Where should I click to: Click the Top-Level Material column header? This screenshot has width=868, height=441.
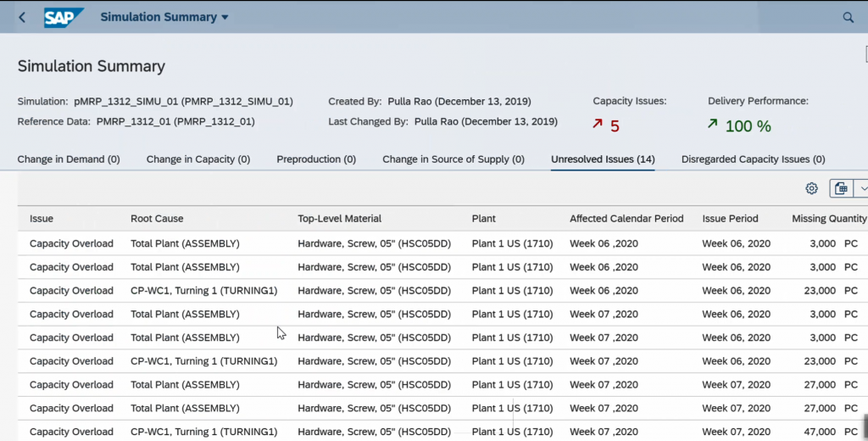[x=339, y=218]
